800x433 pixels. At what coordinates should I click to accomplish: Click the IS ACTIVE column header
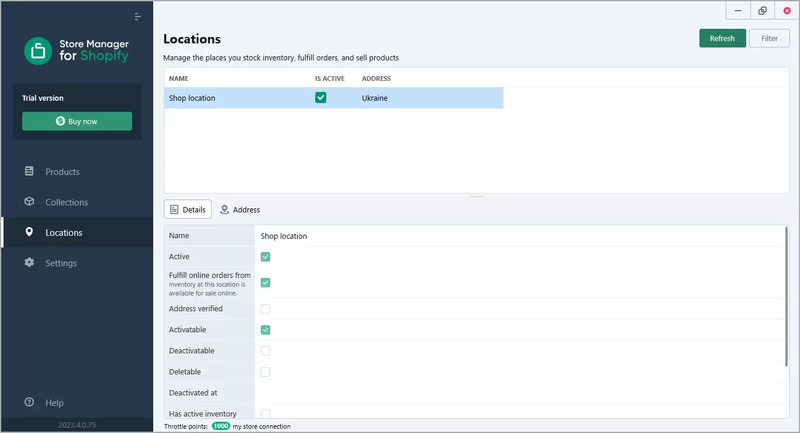(330, 79)
